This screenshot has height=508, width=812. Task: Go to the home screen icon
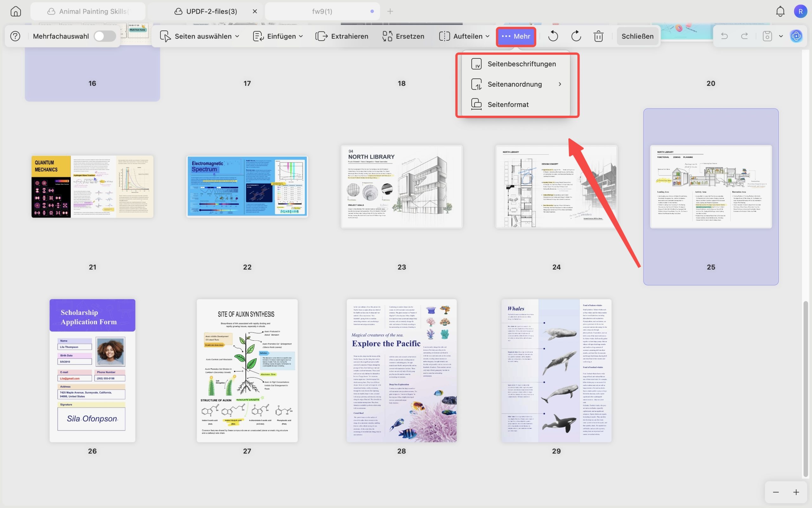pyautogui.click(x=16, y=11)
